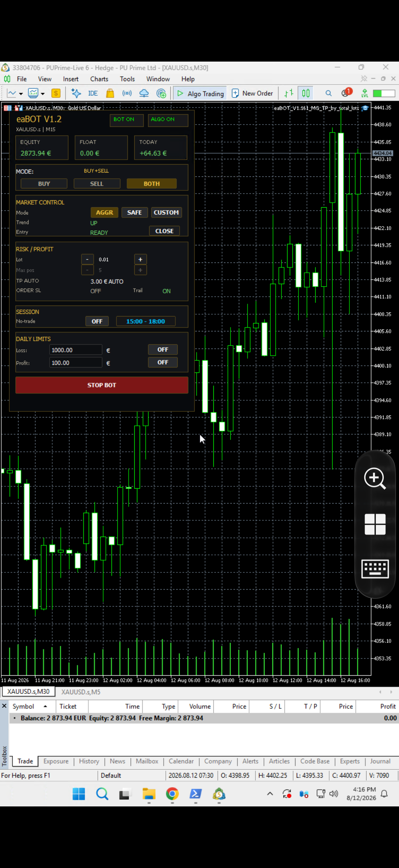Image resolution: width=399 pixels, height=868 pixels.
Task: Expand the chart type dropdown arrow
Action: pos(21,94)
